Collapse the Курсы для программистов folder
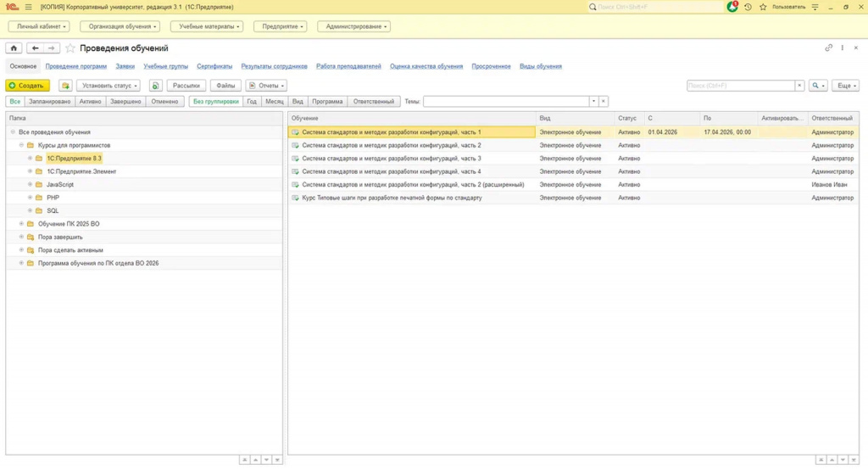The width and height of the screenshot is (868, 470). click(x=21, y=145)
